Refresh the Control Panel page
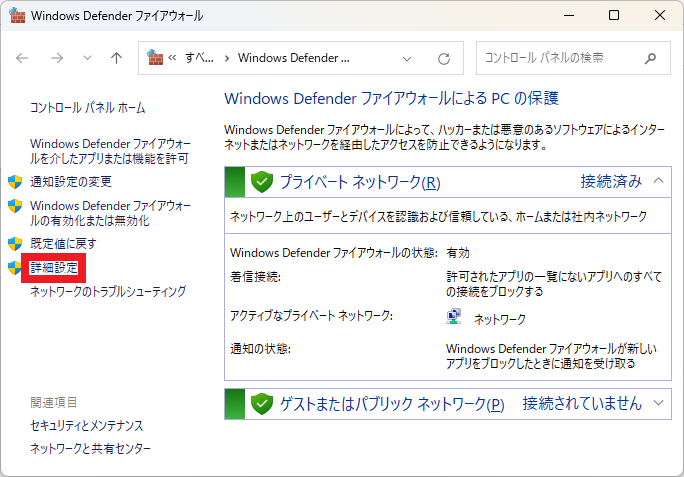The width and height of the screenshot is (684, 477). pyautogui.click(x=444, y=58)
